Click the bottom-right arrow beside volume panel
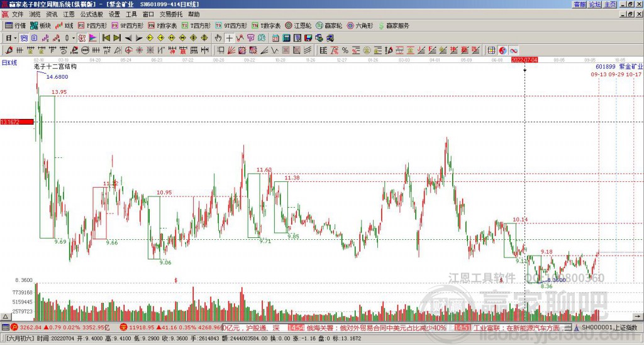Viewport: 644px width, 345px height. [x=638, y=316]
